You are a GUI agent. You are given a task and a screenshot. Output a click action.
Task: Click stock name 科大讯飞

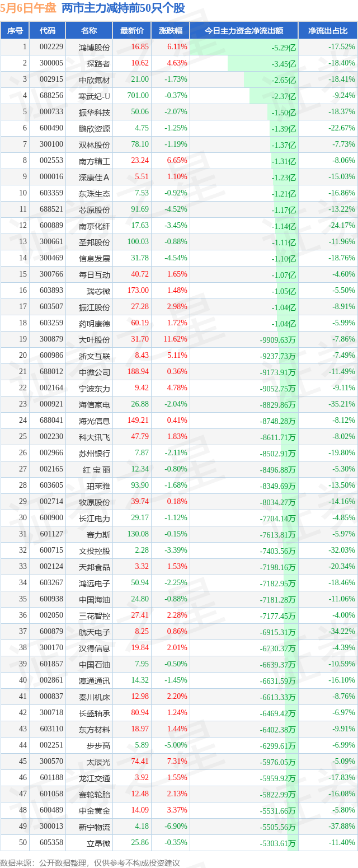[x=95, y=437]
